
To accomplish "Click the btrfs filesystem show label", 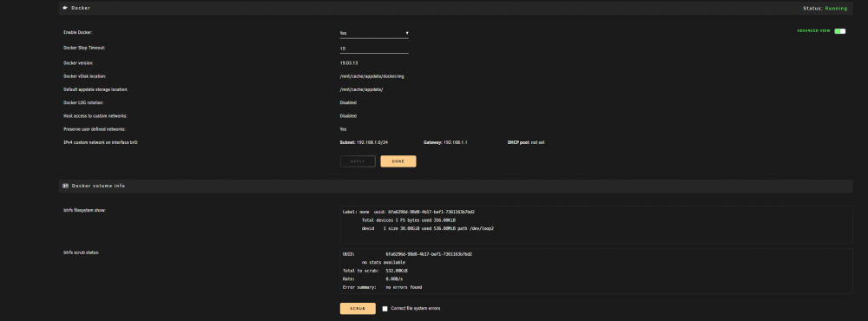I will tap(85, 210).
